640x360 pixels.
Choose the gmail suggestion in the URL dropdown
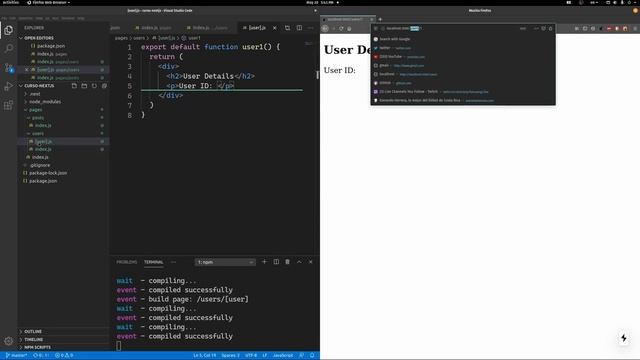(463, 65)
